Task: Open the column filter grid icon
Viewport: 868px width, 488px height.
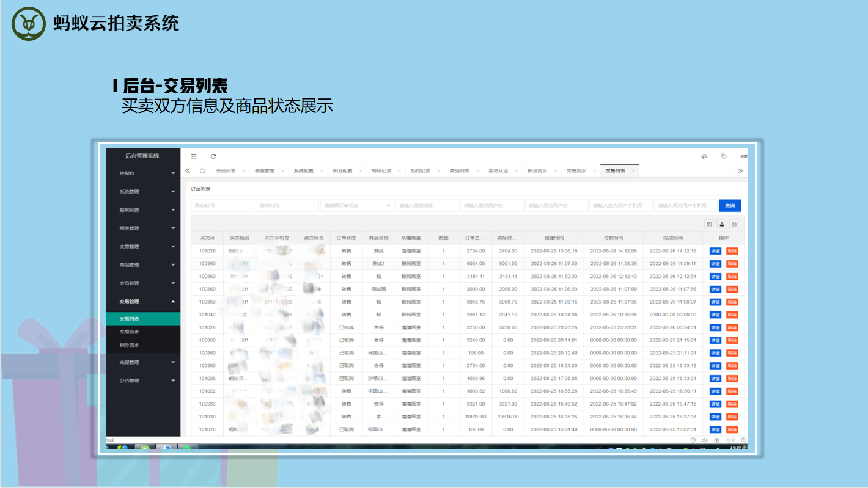Action: tap(709, 224)
